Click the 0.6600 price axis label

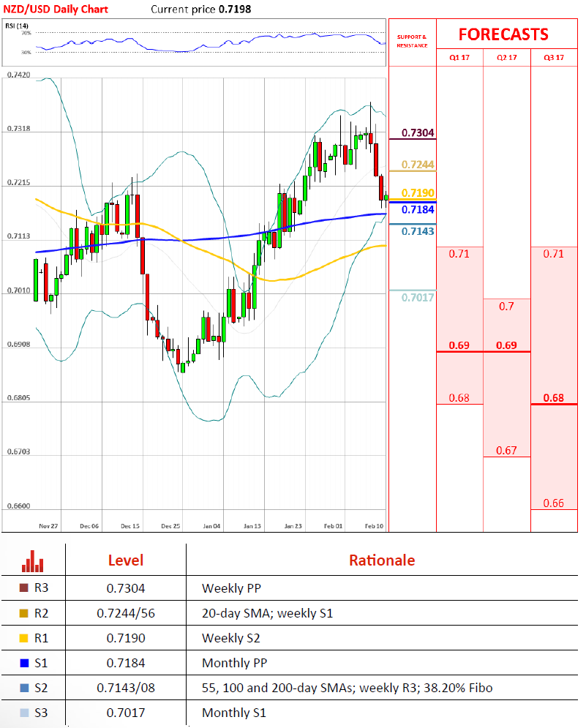18,506
